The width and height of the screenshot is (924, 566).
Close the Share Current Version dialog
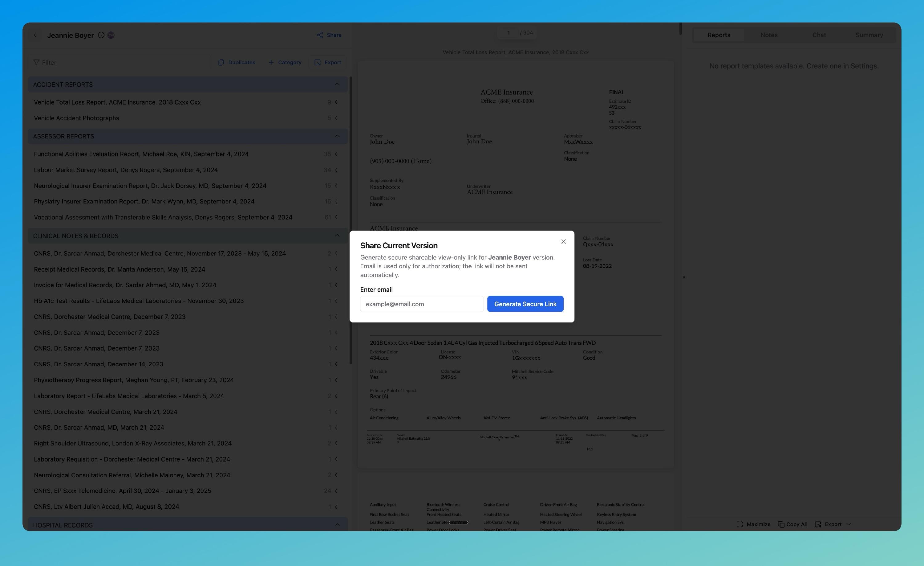coord(563,241)
